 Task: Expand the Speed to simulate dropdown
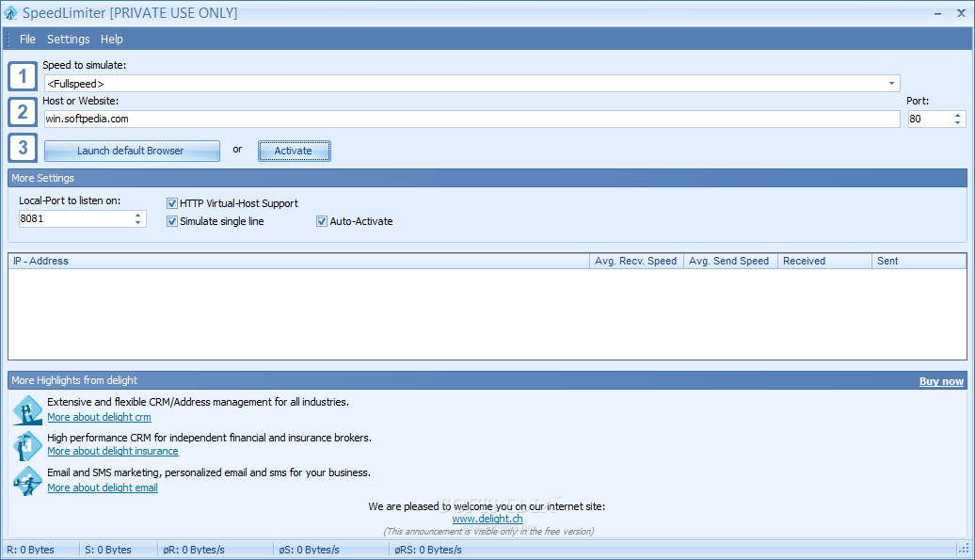pyautogui.click(x=891, y=83)
